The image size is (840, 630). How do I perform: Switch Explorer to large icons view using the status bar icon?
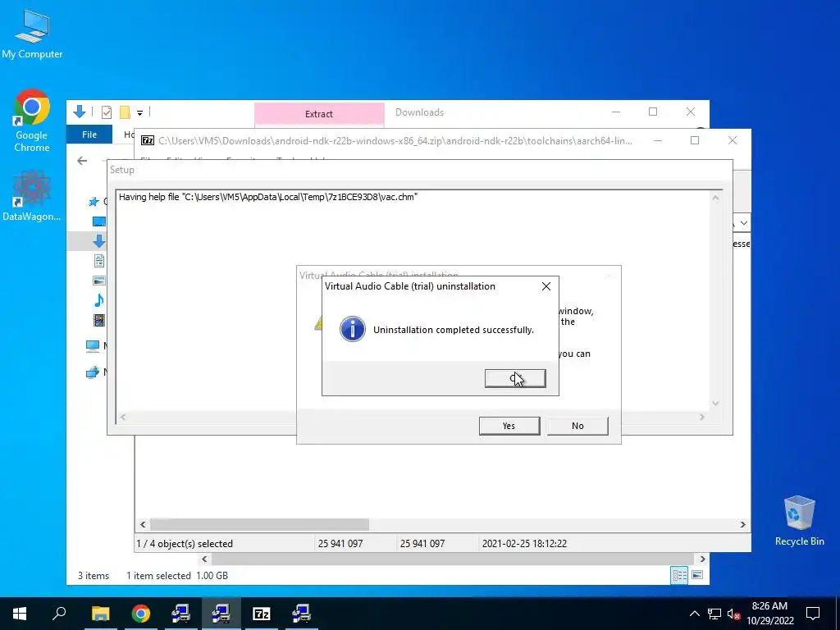697,575
